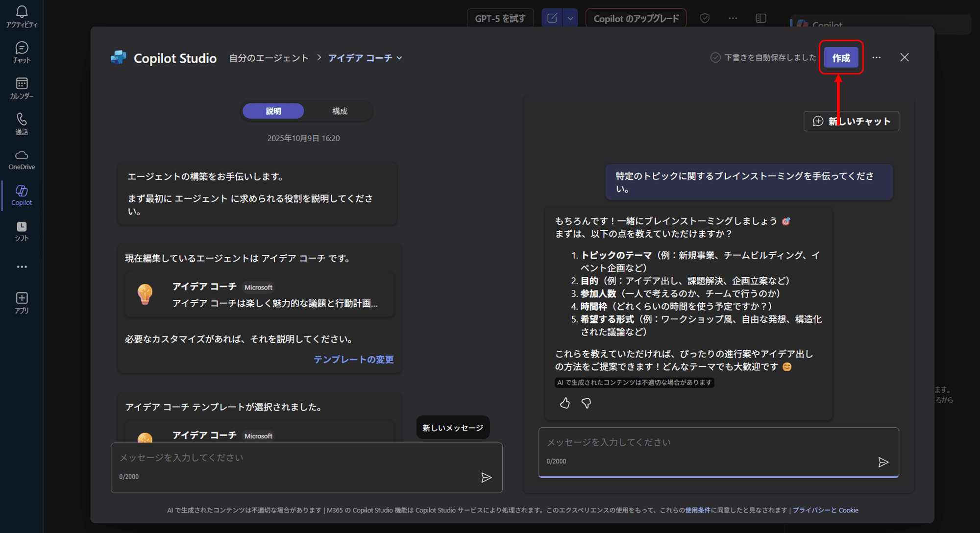Open the テンプレートの変更 link
Image resolution: width=980 pixels, height=533 pixels.
click(353, 359)
